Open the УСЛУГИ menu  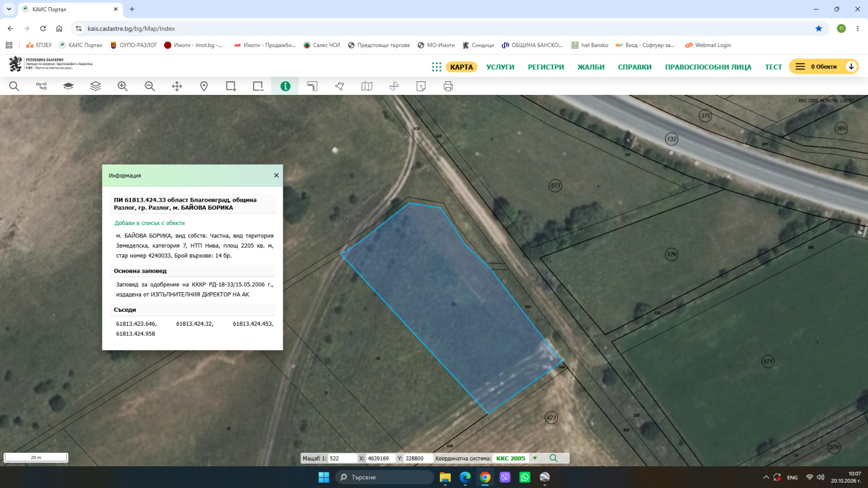(500, 67)
